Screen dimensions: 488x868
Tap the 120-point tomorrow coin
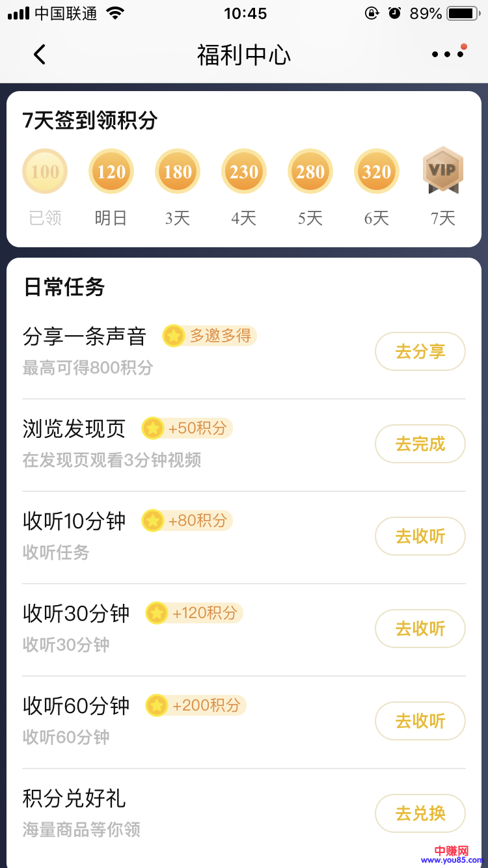tap(111, 172)
